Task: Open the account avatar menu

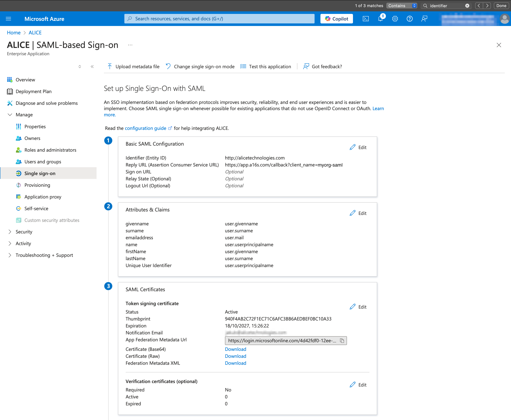Action: tap(504, 19)
